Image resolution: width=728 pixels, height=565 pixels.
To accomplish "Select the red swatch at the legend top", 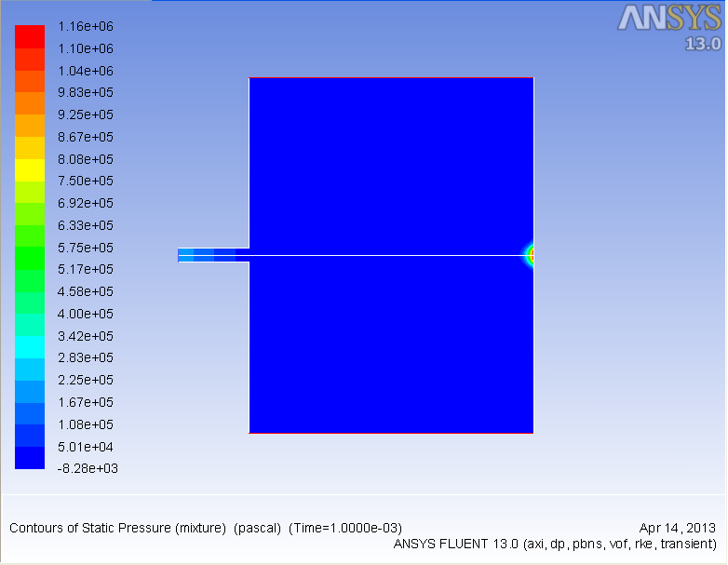I will (29, 36).
